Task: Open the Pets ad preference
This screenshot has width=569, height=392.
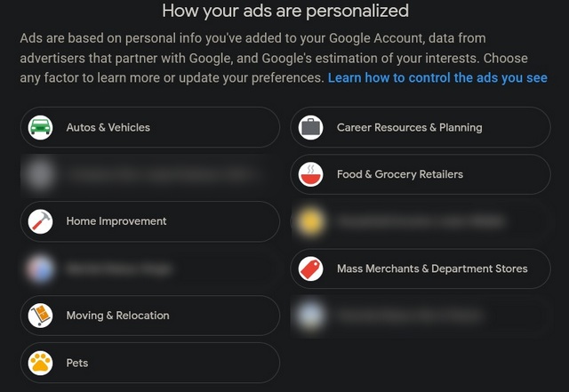Action: coord(150,363)
